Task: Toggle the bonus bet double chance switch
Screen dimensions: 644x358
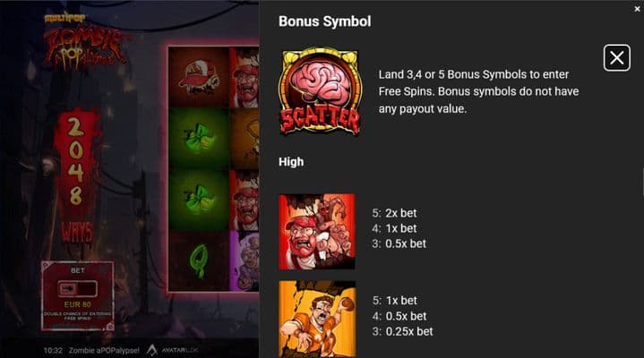Action: tap(77, 288)
